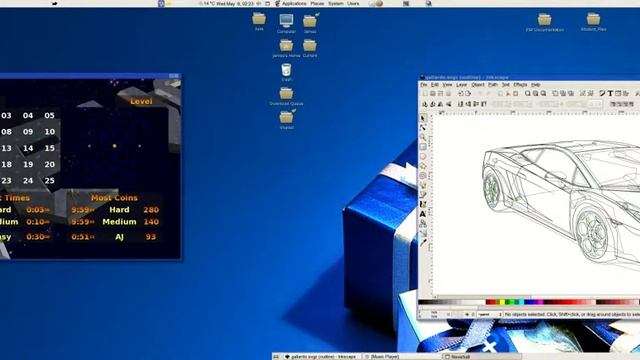Click Zoom to fit drawing icon

pos(536,94)
